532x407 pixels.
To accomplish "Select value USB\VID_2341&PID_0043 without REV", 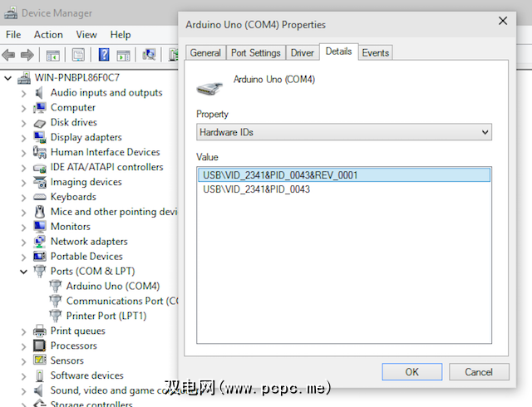I will tap(257, 189).
